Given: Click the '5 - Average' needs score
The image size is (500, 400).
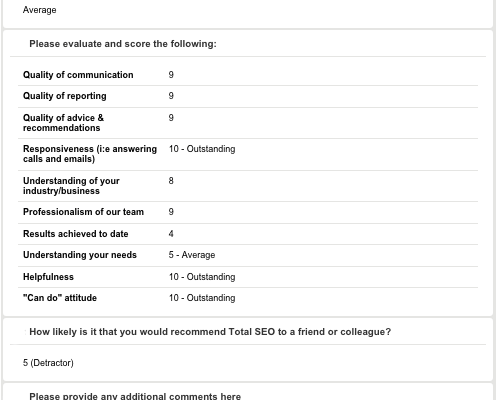Looking at the screenshot, I should click(x=192, y=255).
